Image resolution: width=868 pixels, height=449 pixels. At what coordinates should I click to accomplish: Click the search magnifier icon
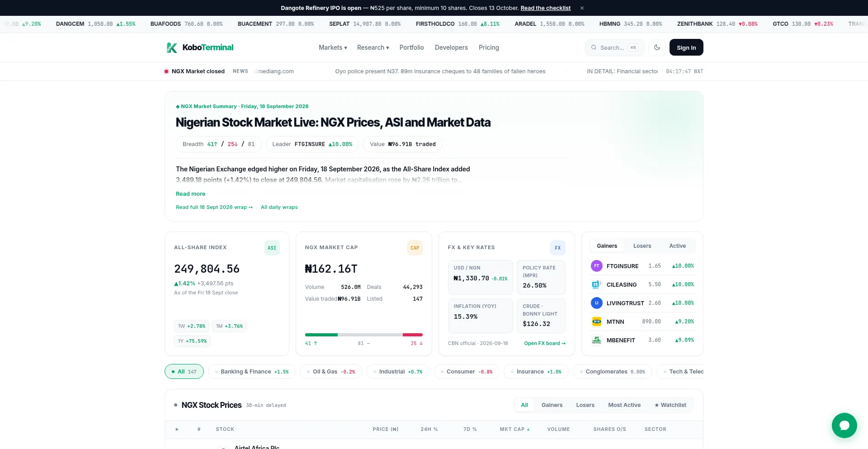tap(594, 47)
